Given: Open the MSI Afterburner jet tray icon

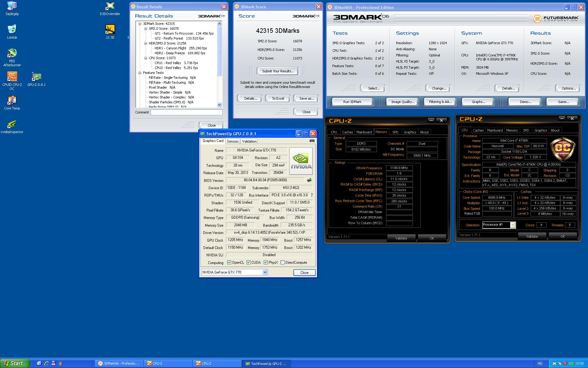Looking at the screenshot, I should coord(560,364).
